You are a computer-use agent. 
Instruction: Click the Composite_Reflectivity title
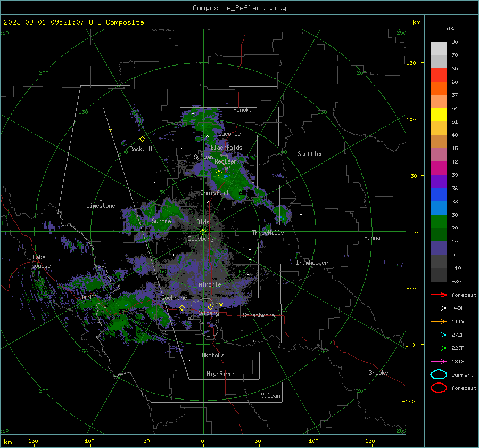(x=240, y=8)
